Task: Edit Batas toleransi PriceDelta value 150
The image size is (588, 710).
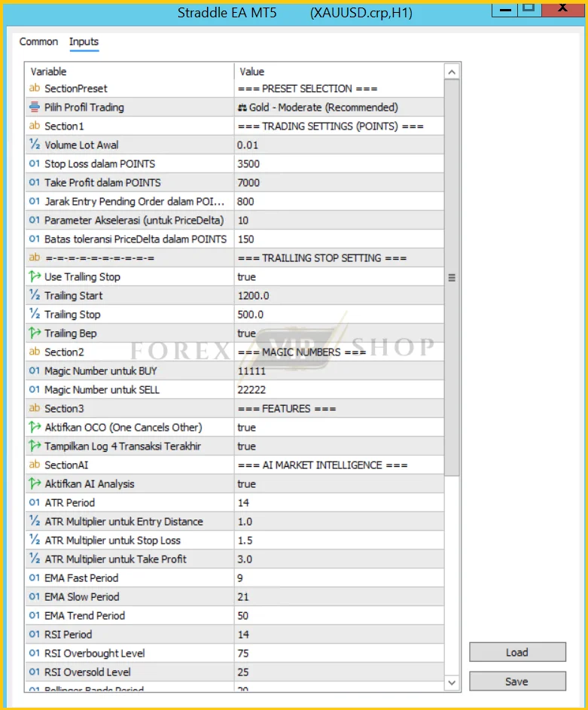Action: point(339,239)
